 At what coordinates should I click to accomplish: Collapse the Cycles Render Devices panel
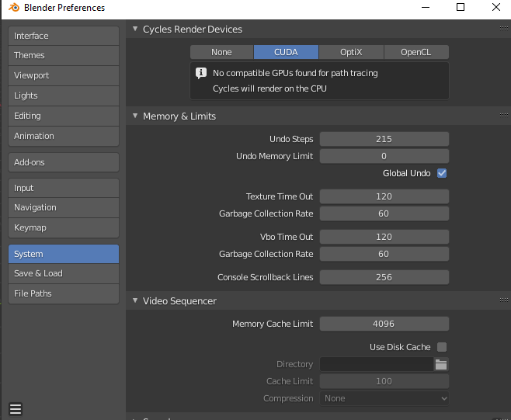(135, 29)
